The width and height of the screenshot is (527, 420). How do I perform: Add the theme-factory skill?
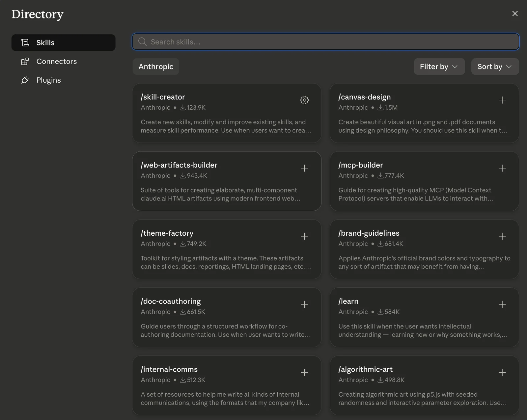pos(304,236)
